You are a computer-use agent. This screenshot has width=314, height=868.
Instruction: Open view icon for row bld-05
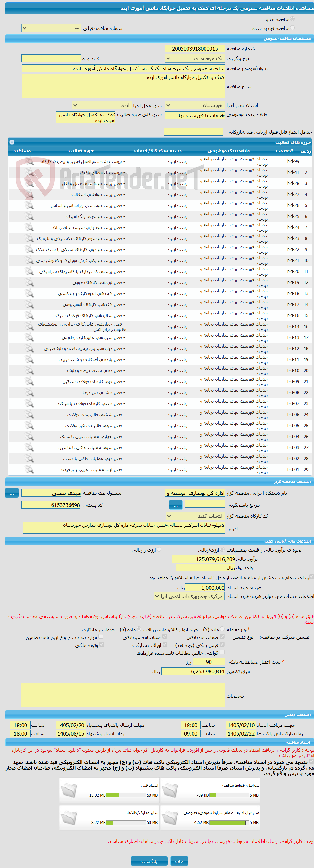click(x=29, y=425)
